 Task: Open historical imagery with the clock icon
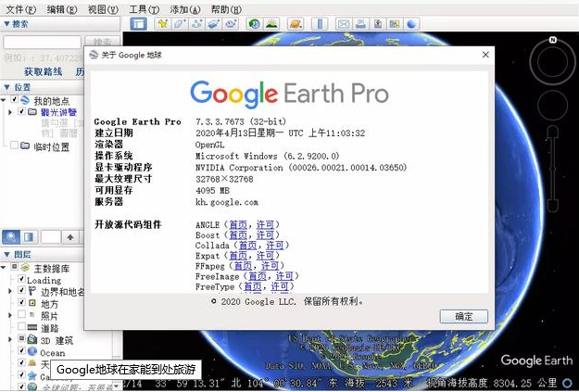(x=254, y=24)
